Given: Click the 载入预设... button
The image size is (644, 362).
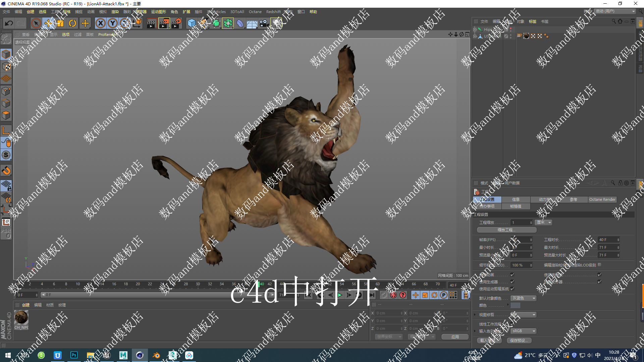Looking at the screenshot, I should point(489,341).
